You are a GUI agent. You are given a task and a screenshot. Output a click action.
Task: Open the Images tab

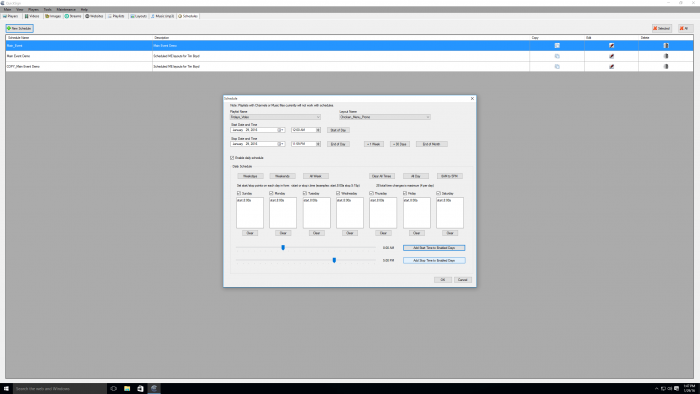point(53,16)
